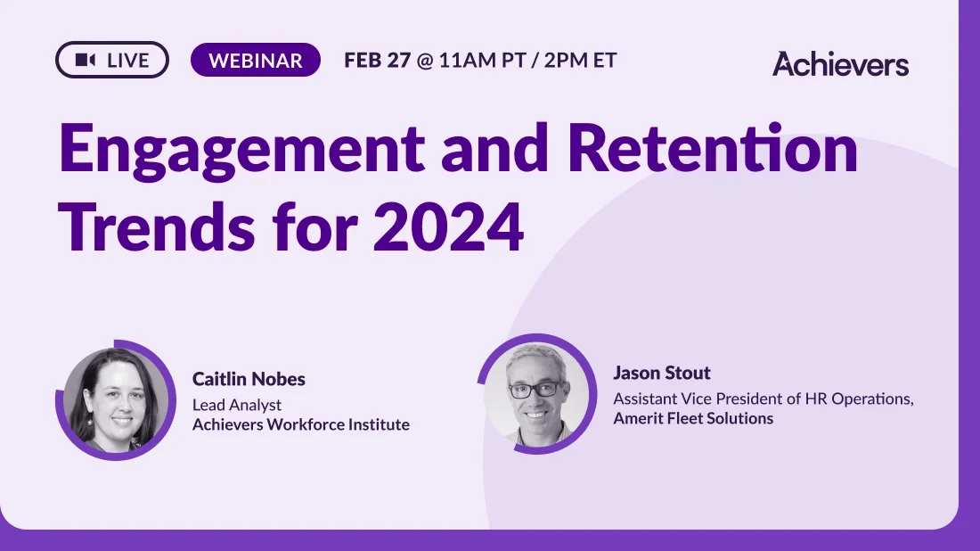Click the Achievers Workforce Institute link
This screenshot has width=980, height=551.
tap(301, 425)
